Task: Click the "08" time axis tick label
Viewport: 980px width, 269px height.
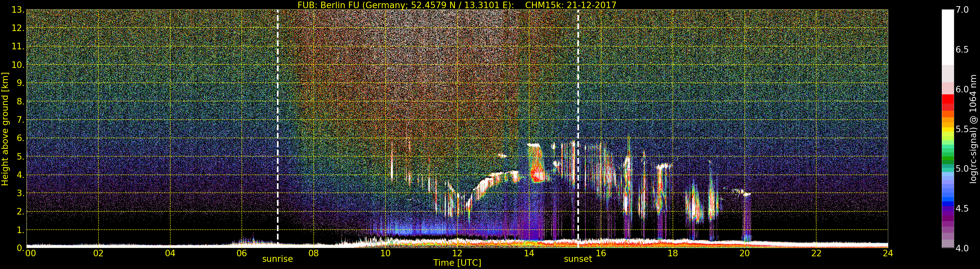Action: point(313,253)
